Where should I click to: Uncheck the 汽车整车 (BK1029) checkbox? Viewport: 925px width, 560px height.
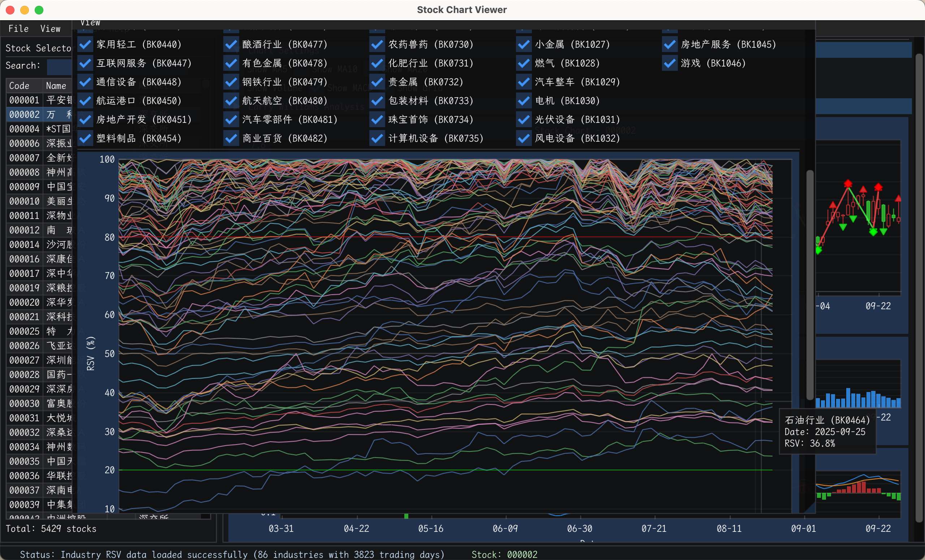click(x=524, y=82)
